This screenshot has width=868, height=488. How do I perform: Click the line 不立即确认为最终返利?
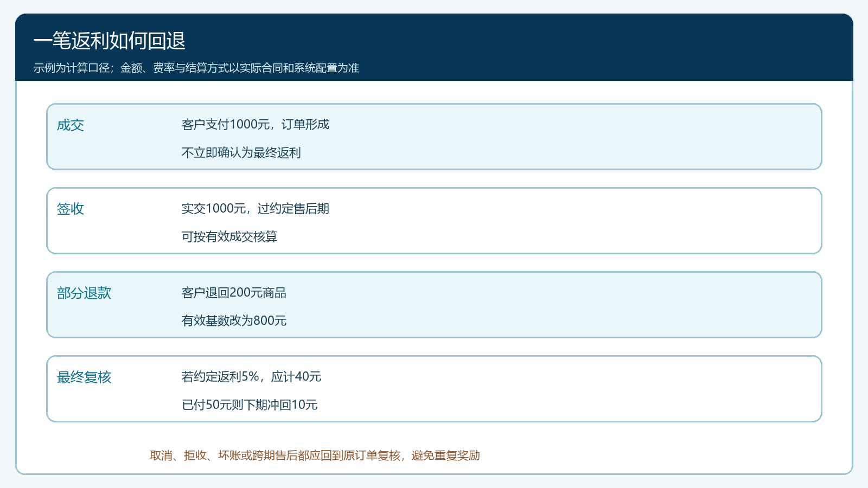241,152
